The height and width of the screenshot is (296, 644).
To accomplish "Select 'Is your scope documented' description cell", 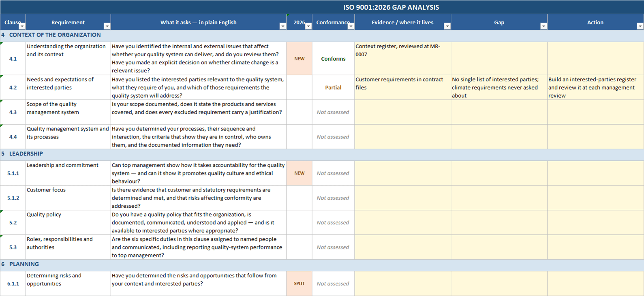I will [199, 112].
